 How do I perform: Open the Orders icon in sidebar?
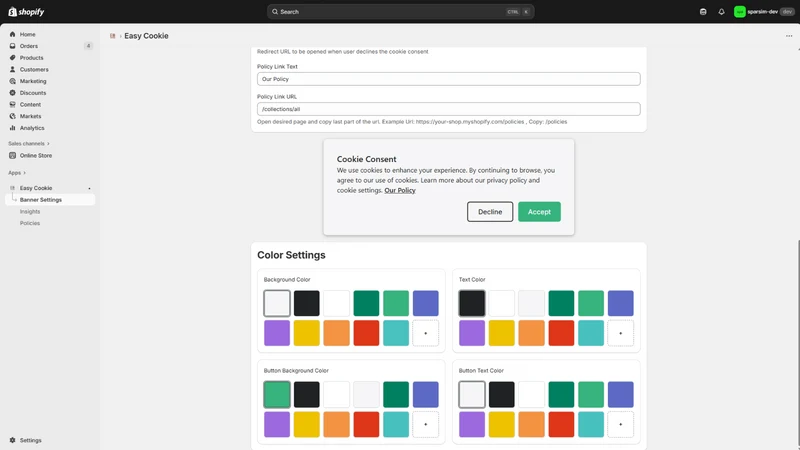coord(12,46)
